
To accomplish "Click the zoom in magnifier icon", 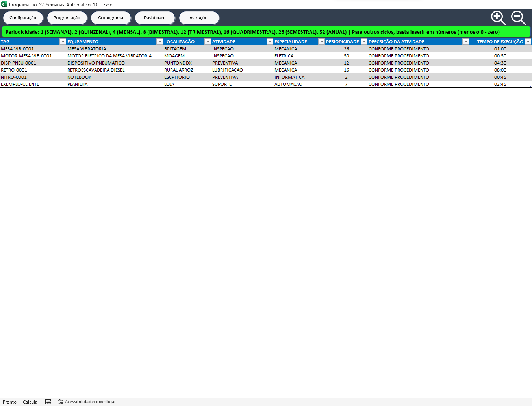I will 498,18.
